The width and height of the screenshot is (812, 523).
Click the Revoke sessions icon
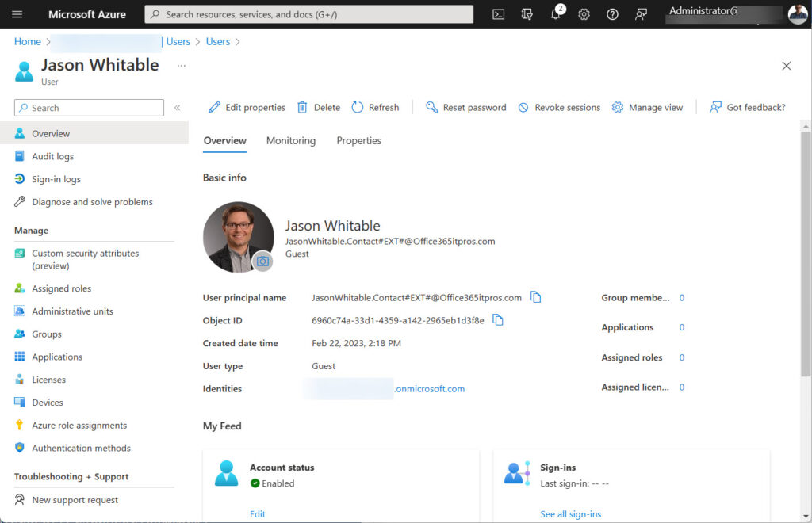[523, 107]
